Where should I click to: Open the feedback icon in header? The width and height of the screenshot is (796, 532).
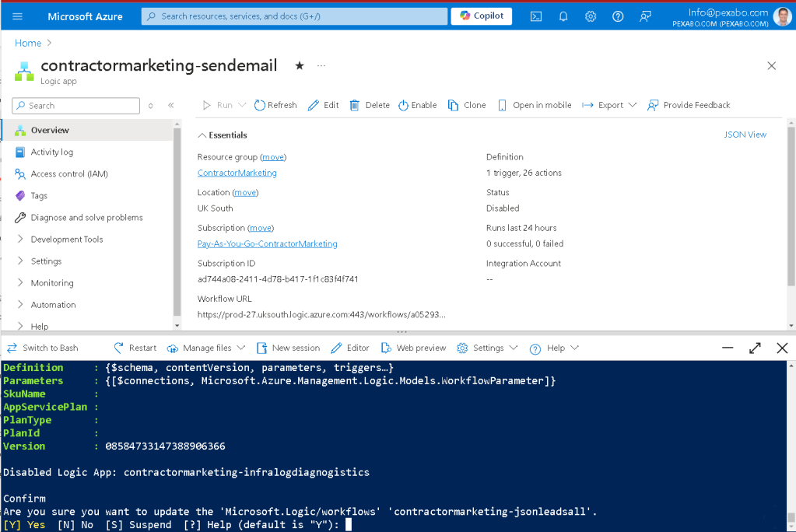[x=645, y=16]
